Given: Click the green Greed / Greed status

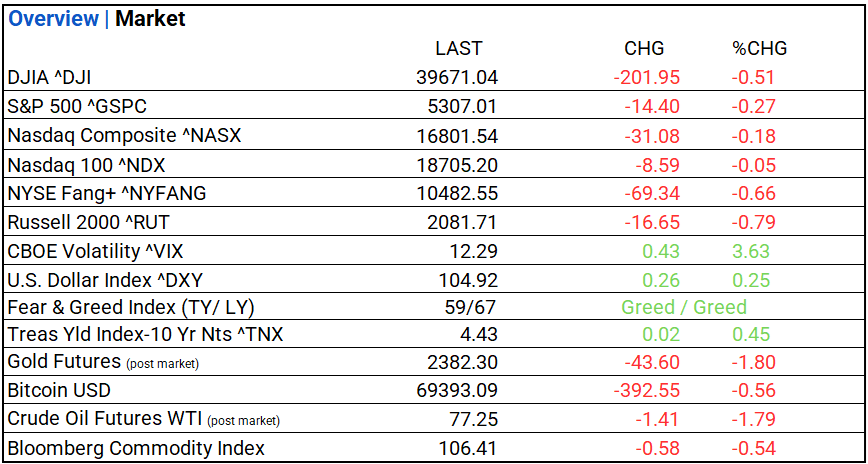Looking at the screenshot, I should [x=683, y=308].
